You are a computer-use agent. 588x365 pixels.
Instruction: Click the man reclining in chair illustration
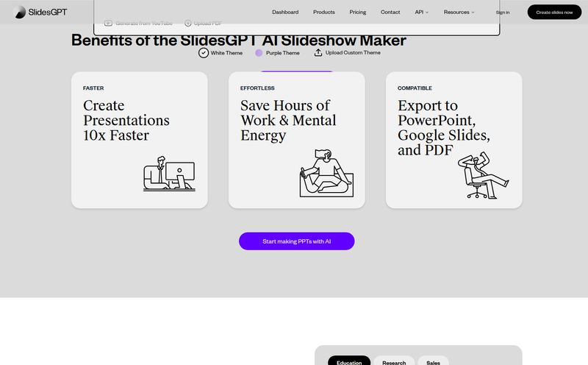tap(483, 175)
